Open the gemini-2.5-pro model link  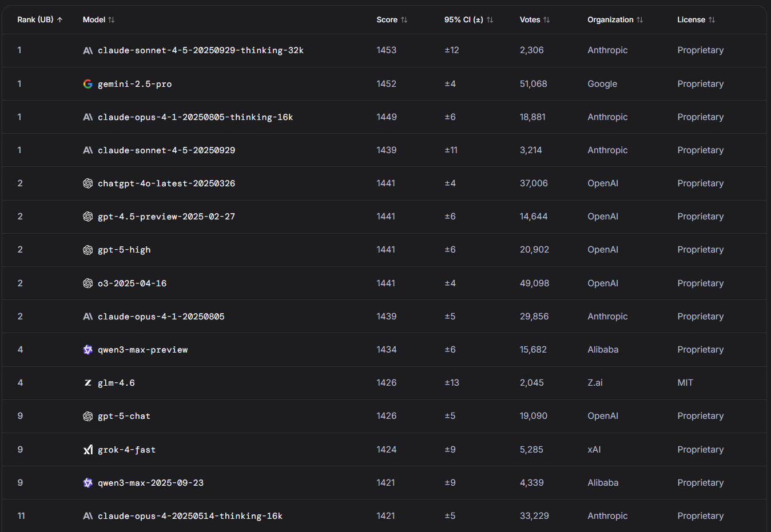135,84
